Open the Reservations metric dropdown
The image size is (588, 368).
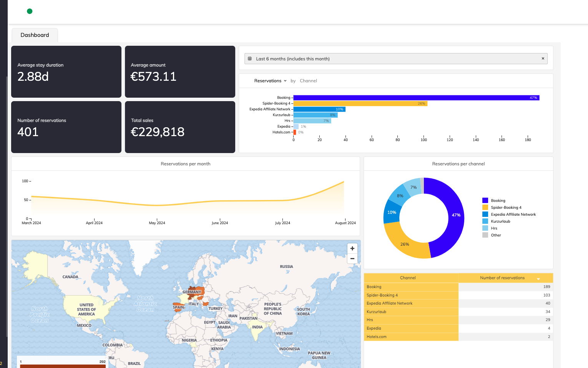pos(270,81)
